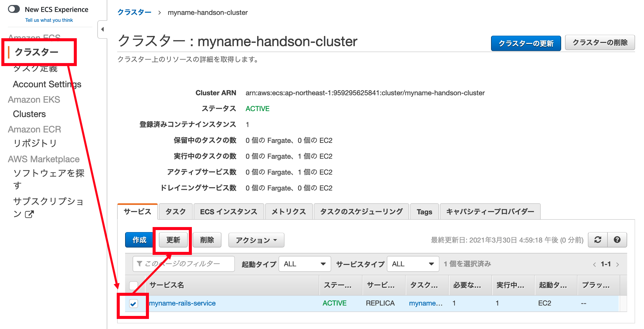Image resolution: width=644 pixels, height=329 pixels.
Task: Click the 更新 service button
Action: click(173, 240)
